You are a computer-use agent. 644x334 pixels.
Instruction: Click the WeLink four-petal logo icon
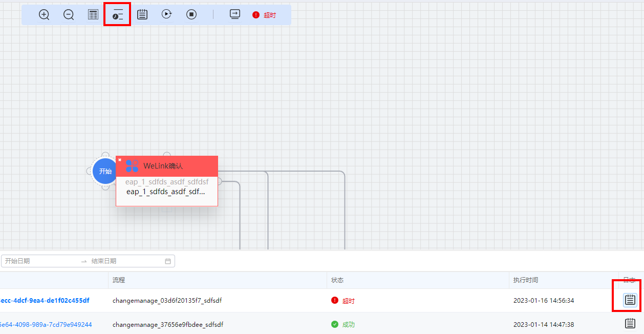coord(132,166)
